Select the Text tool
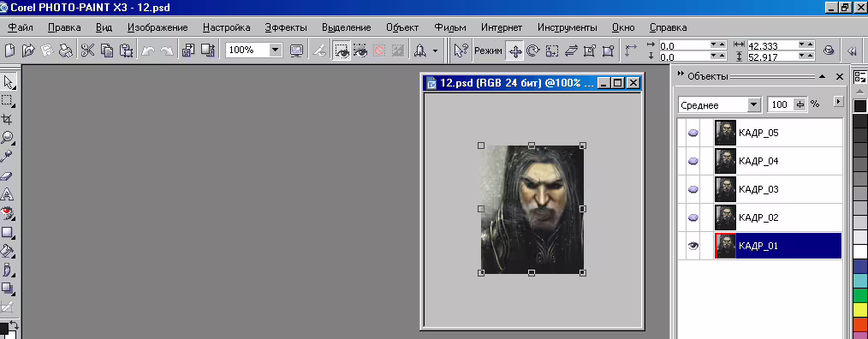The height and width of the screenshot is (339, 868). pyautogui.click(x=8, y=194)
